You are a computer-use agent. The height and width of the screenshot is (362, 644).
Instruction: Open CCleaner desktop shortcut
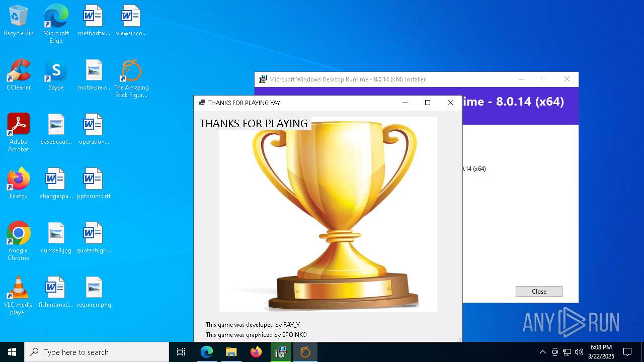pos(19,75)
